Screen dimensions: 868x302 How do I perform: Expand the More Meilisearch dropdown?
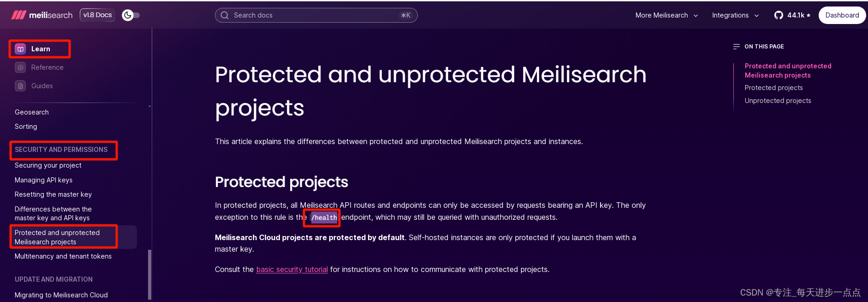[666, 15]
